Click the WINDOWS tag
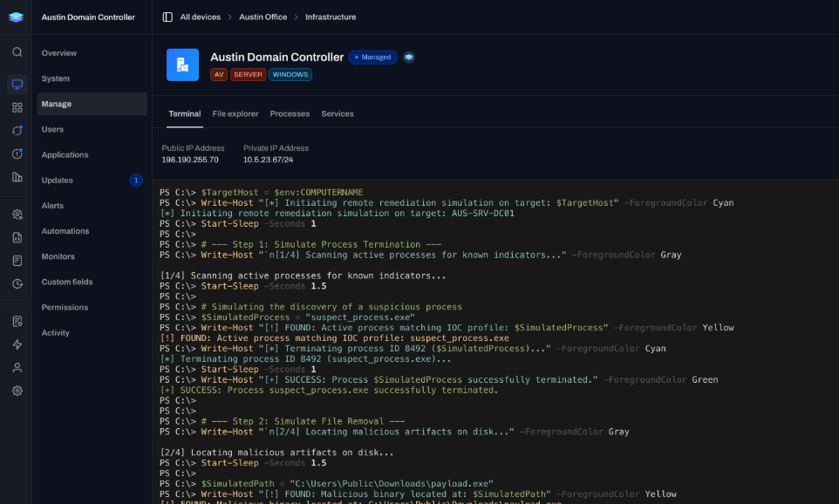 click(290, 74)
